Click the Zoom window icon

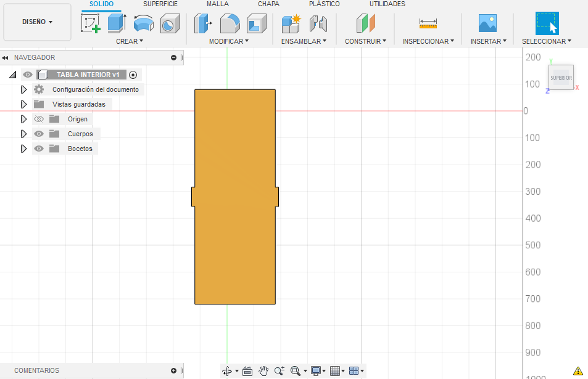pyautogui.click(x=280, y=371)
